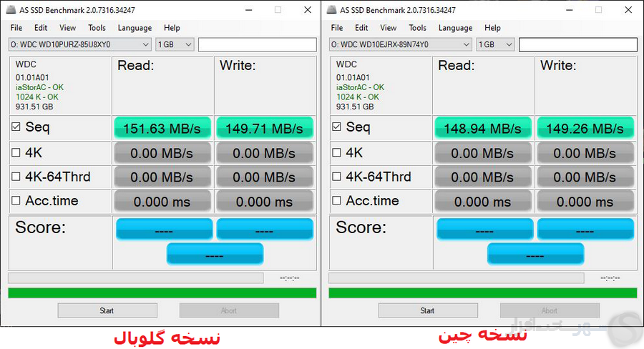644x349 pixels.
Task: Click the empty text field in left window
Action: pyautogui.click(x=258, y=44)
